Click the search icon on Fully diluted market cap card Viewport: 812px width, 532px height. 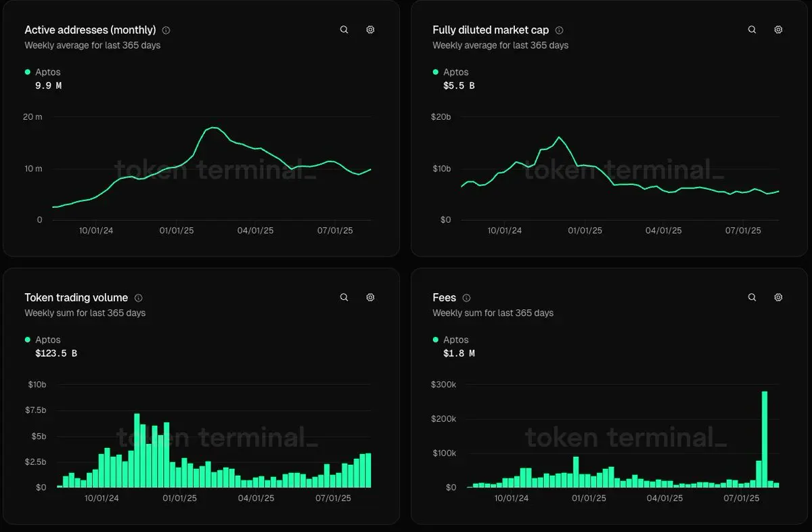[752, 30]
